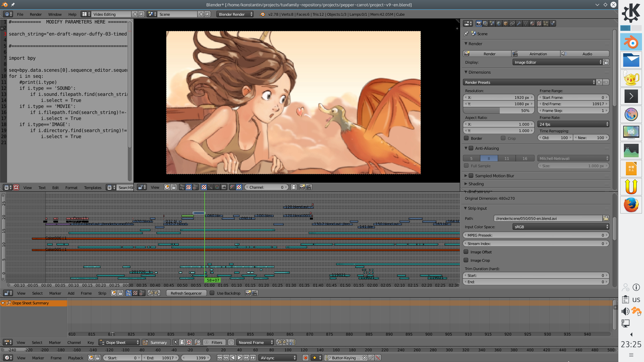Image resolution: width=644 pixels, height=362 pixels.
Task: Open the Material properties tab (sphere icon)
Action: tap(532, 23)
